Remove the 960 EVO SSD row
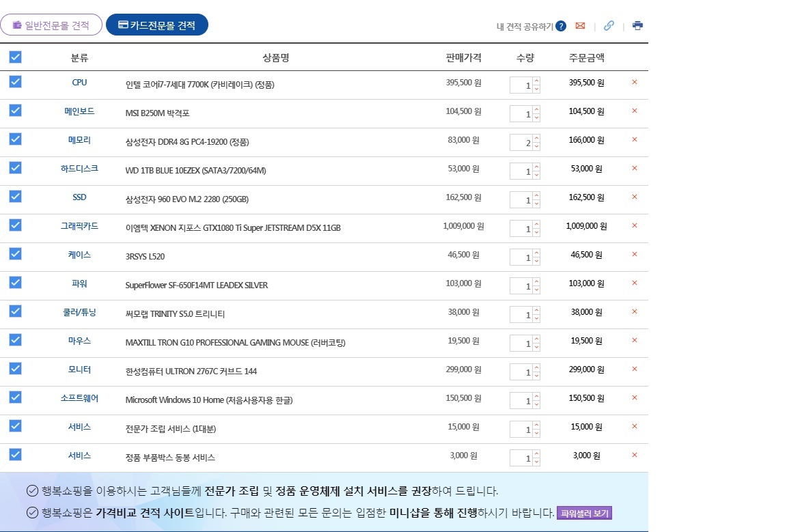The height and width of the screenshot is (532, 787). point(635,196)
